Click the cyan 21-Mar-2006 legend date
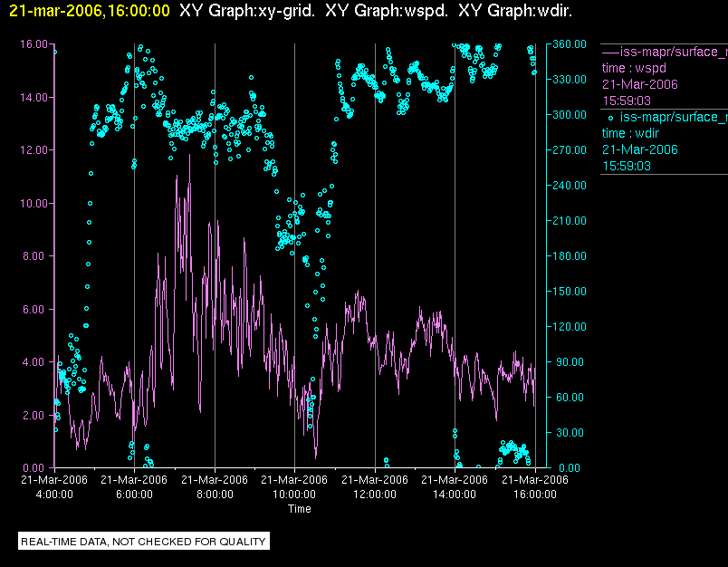This screenshot has width=728, height=567. click(640, 149)
